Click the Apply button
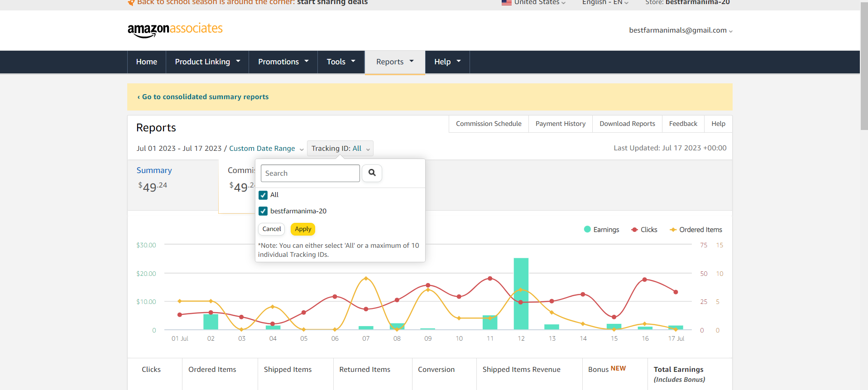 point(303,229)
